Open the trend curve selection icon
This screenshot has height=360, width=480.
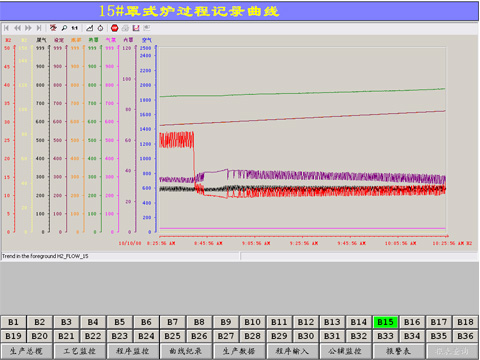[89, 28]
